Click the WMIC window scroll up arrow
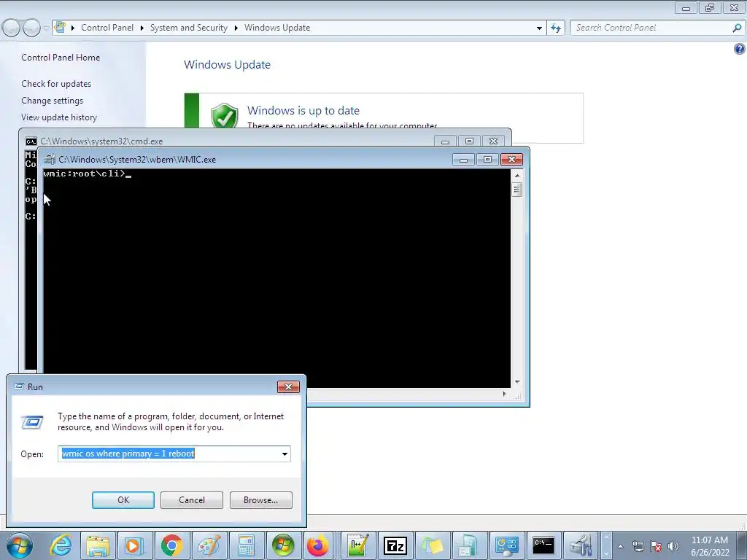 [517, 175]
